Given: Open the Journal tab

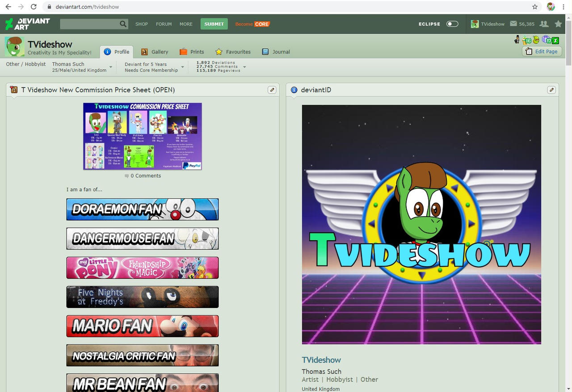Looking at the screenshot, I should (276, 52).
